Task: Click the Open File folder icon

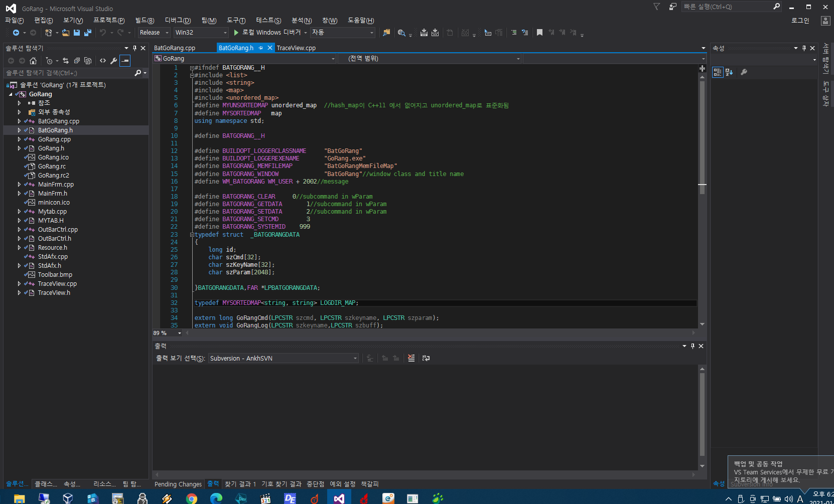Action: pyautogui.click(x=66, y=33)
